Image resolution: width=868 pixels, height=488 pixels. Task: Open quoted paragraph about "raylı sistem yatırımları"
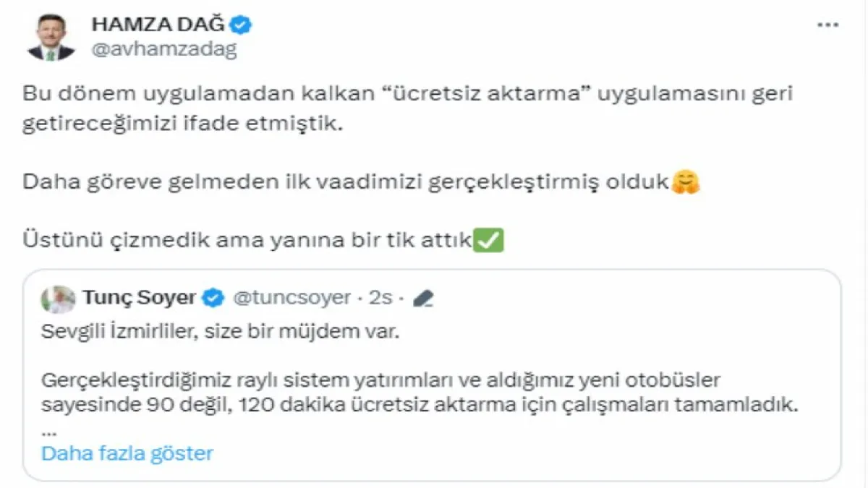pyautogui.click(x=419, y=393)
